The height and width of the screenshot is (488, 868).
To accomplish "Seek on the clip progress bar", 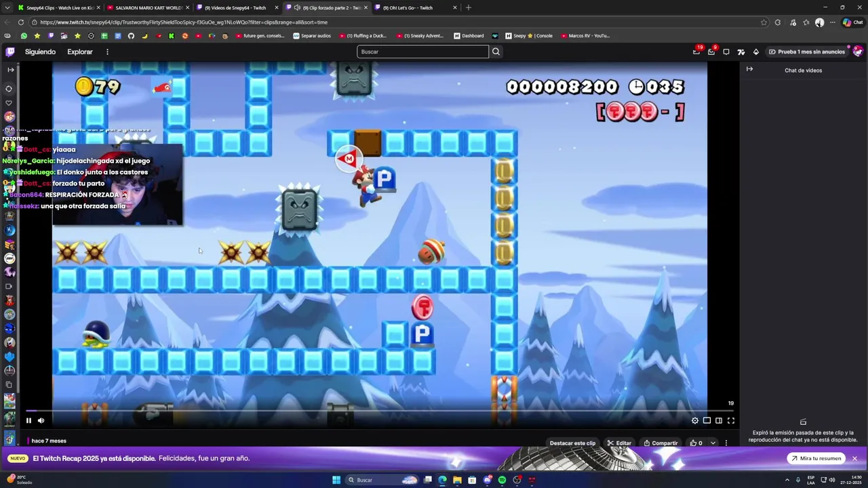I will pos(380,411).
